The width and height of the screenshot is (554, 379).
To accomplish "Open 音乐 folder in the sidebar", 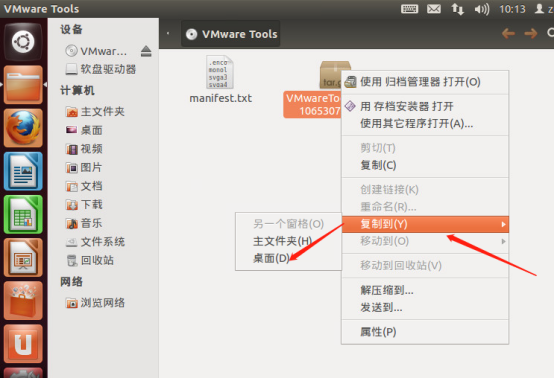I will coord(84,223).
